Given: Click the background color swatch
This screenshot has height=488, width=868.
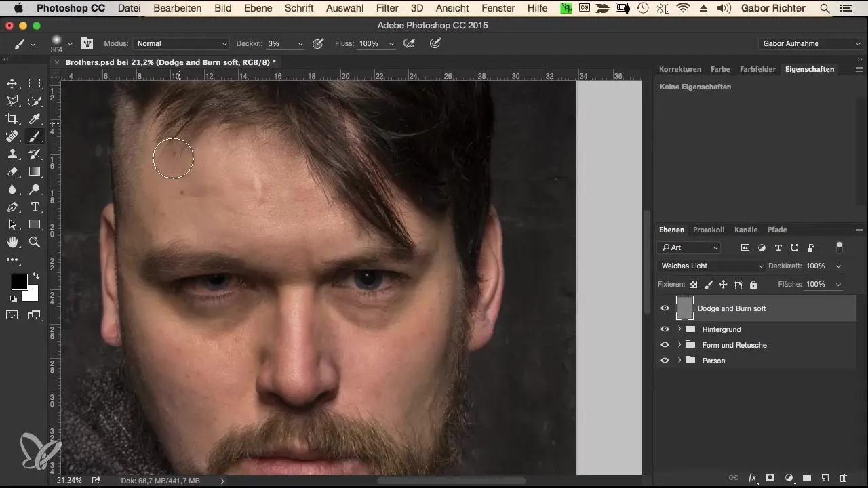Looking at the screenshot, I should point(32,295).
